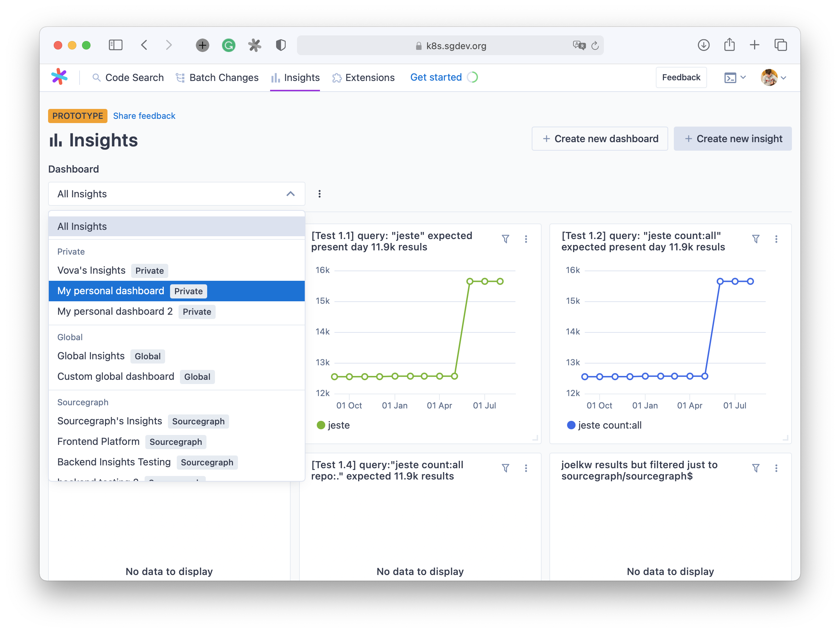Click the last green data point on jeste chart

[x=500, y=281]
